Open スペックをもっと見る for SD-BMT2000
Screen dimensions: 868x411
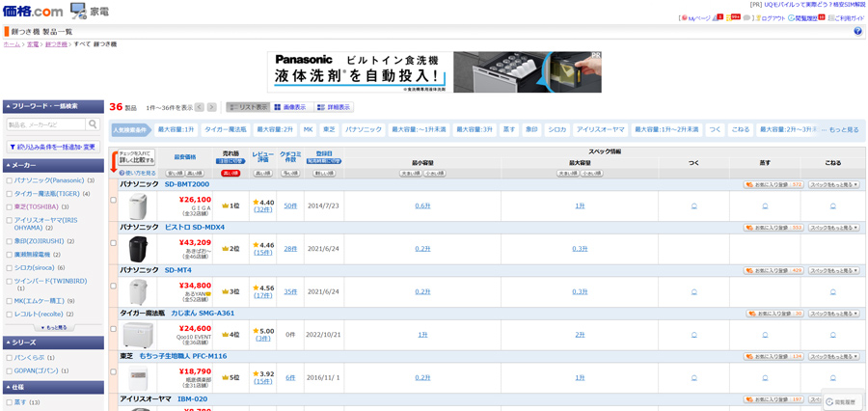pyautogui.click(x=834, y=184)
